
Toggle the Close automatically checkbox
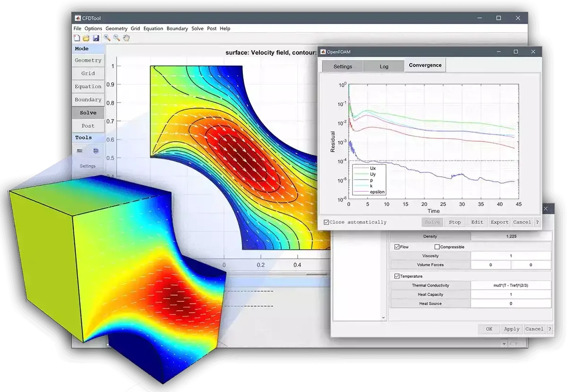pos(326,222)
